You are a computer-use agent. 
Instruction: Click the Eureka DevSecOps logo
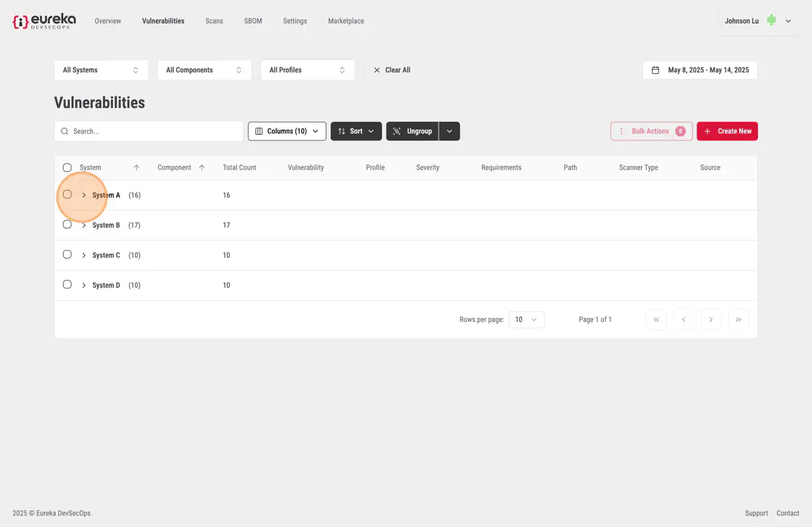[43, 22]
